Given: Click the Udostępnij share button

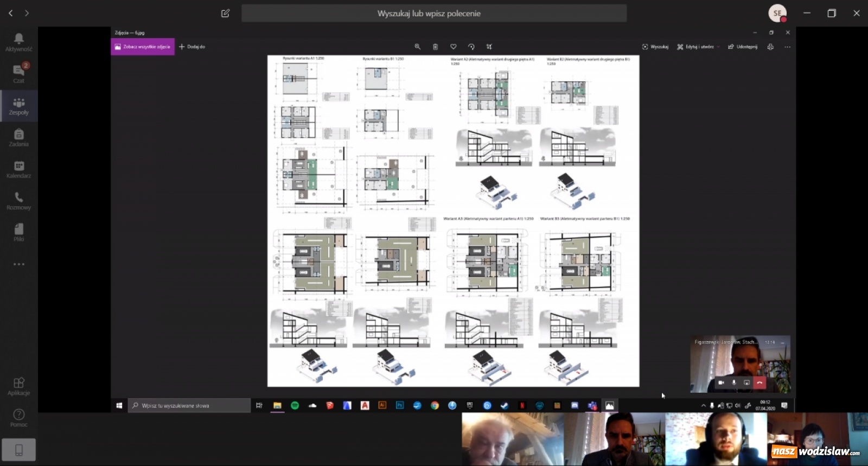Looking at the screenshot, I should [743, 47].
